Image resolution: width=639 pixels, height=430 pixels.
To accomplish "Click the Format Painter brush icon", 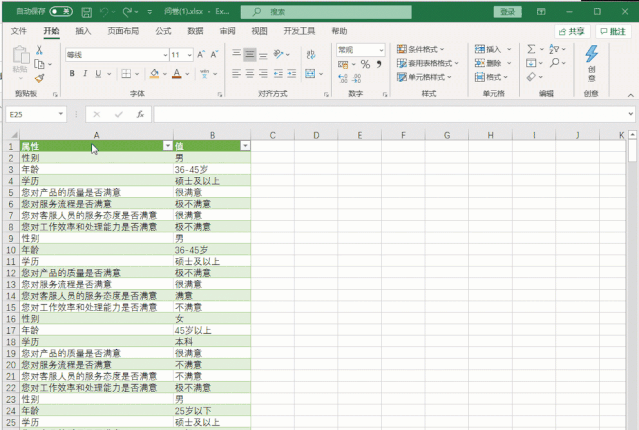I will click(x=39, y=78).
